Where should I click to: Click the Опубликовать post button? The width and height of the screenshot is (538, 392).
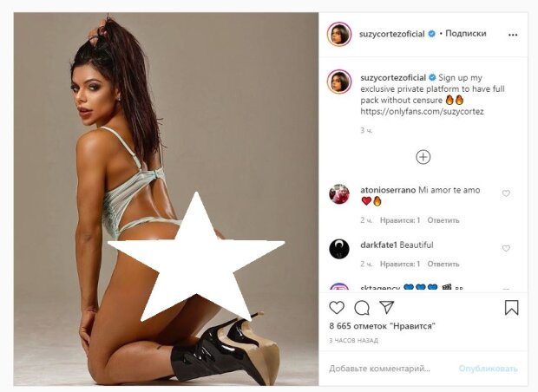pos(489,369)
